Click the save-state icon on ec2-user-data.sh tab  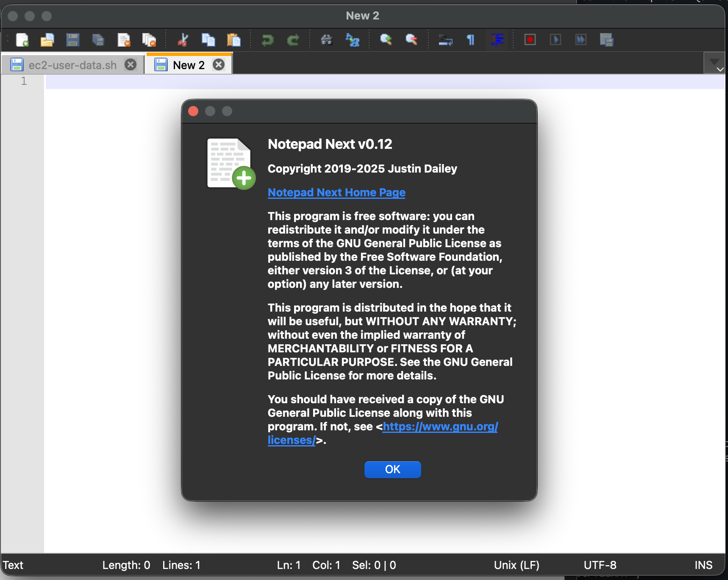tap(17, 64)
